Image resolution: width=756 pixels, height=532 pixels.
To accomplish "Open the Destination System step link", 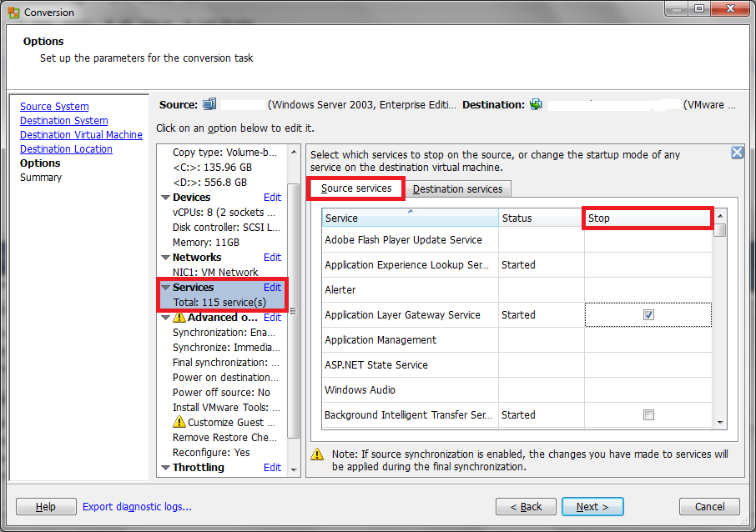I will point(64,120).
